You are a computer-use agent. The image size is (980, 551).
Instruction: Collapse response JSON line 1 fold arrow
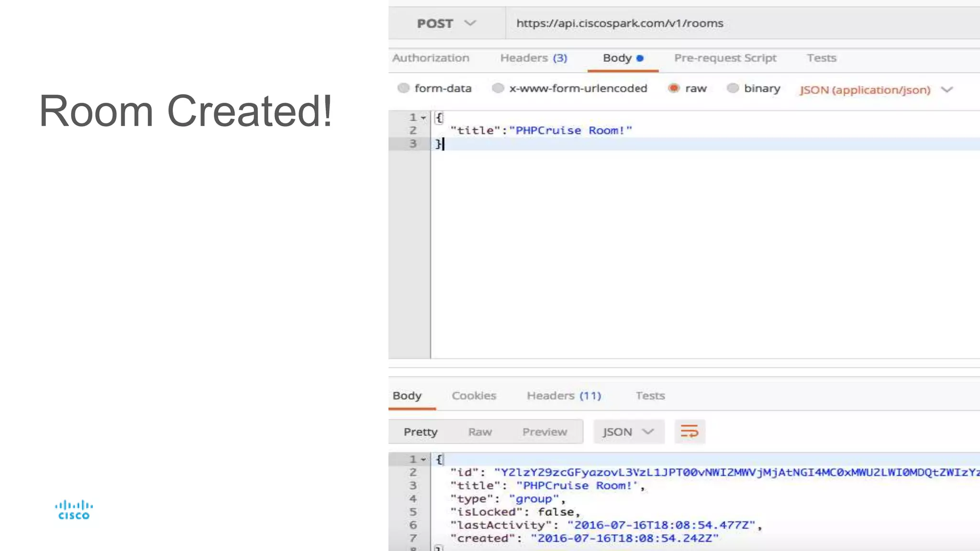[x=423, y=460]
